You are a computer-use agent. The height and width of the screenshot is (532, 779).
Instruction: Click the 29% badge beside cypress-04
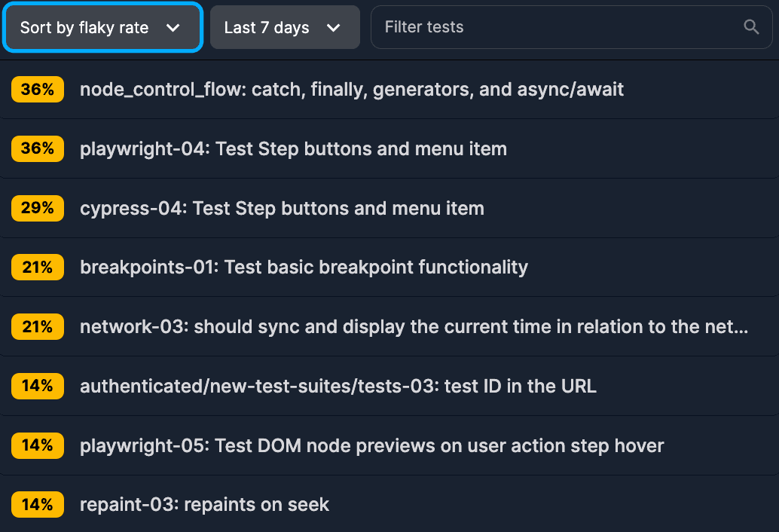coord(38,208)
